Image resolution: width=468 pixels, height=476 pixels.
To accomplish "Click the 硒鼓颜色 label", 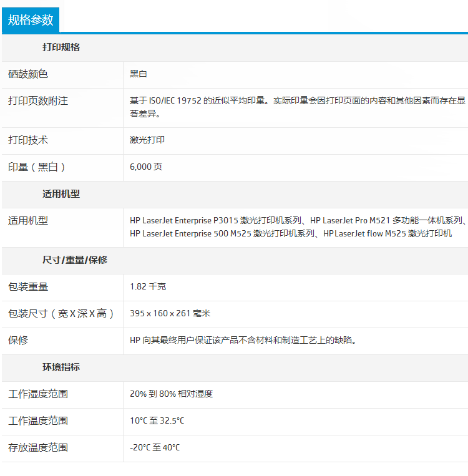I will [28, 74].
